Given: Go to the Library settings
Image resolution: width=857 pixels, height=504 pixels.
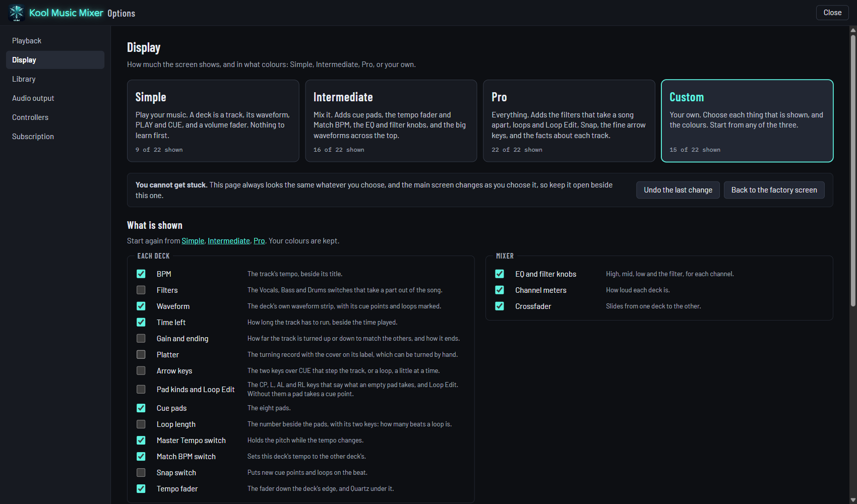Looking at the screenshot, I should [55, 79].
